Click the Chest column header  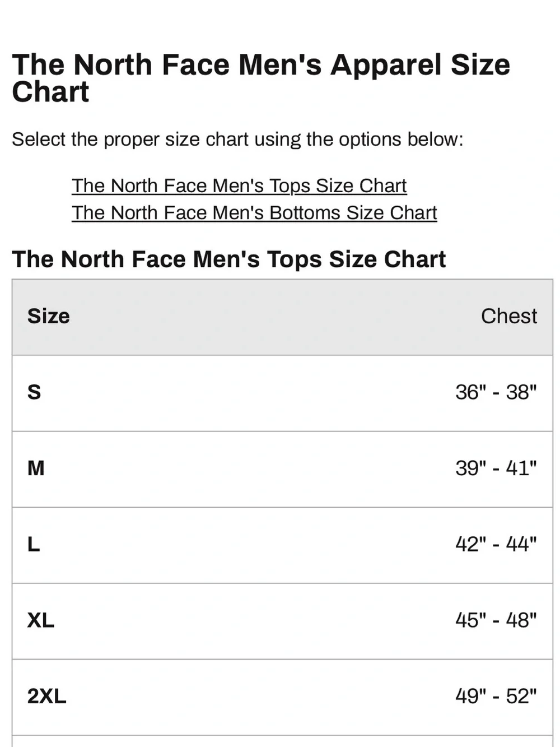click(509, 317)
